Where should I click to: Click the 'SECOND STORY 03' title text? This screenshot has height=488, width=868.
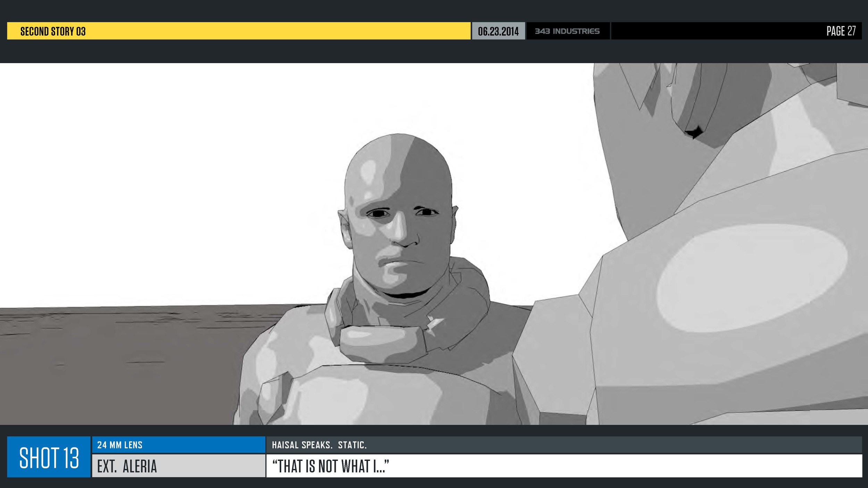(x=53, y=31)
